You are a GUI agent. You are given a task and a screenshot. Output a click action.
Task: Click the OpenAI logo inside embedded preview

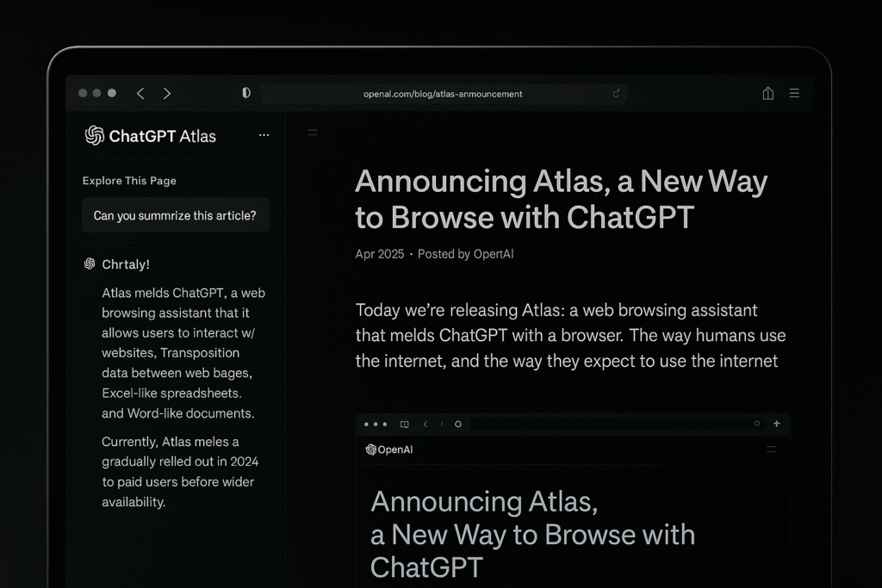click(371, 449)
